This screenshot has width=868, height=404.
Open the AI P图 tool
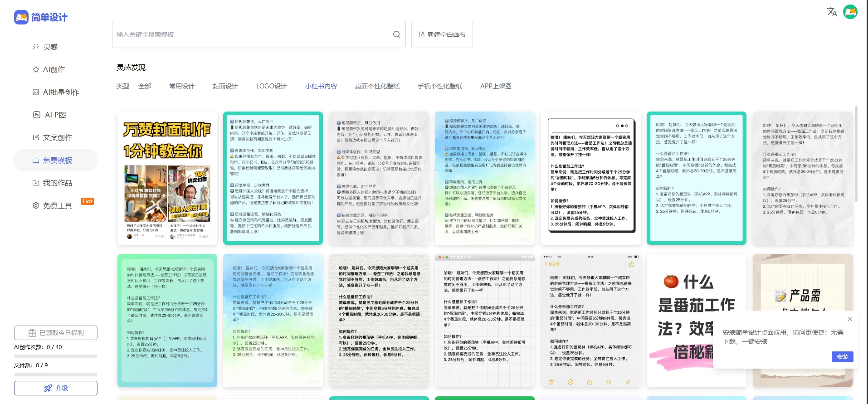click(55, 115)
